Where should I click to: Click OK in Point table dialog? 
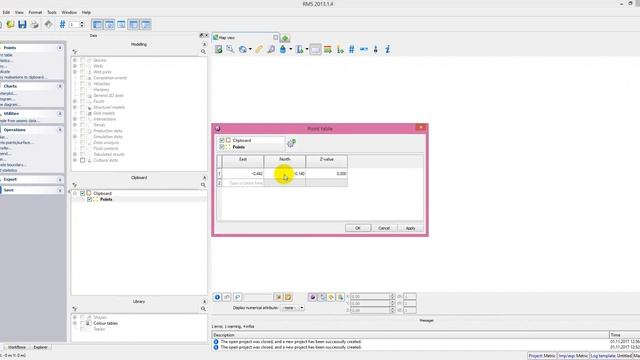point(358,228)
